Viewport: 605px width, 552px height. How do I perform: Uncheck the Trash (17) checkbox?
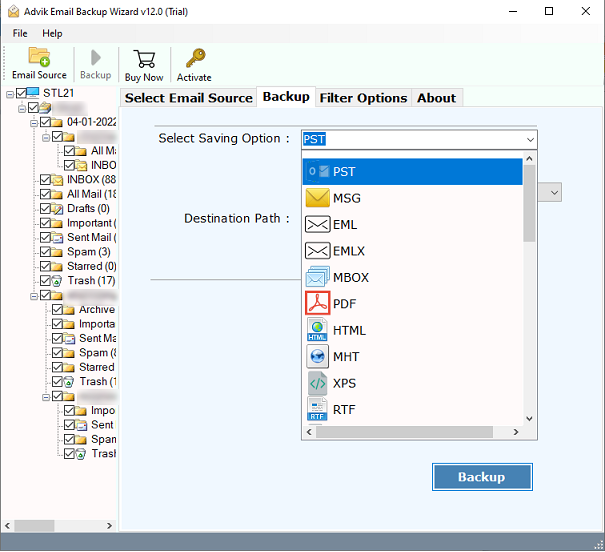pos(45,280)
